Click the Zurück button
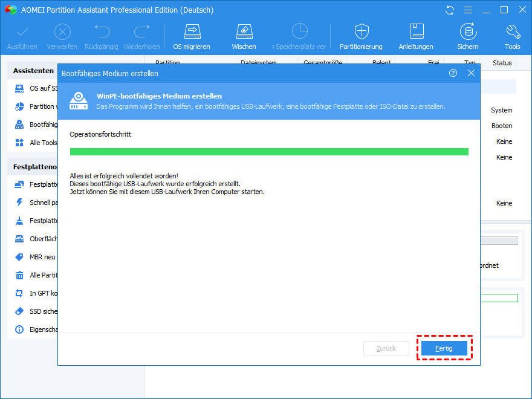Screen dimensions: 532x399 point(386,348)
